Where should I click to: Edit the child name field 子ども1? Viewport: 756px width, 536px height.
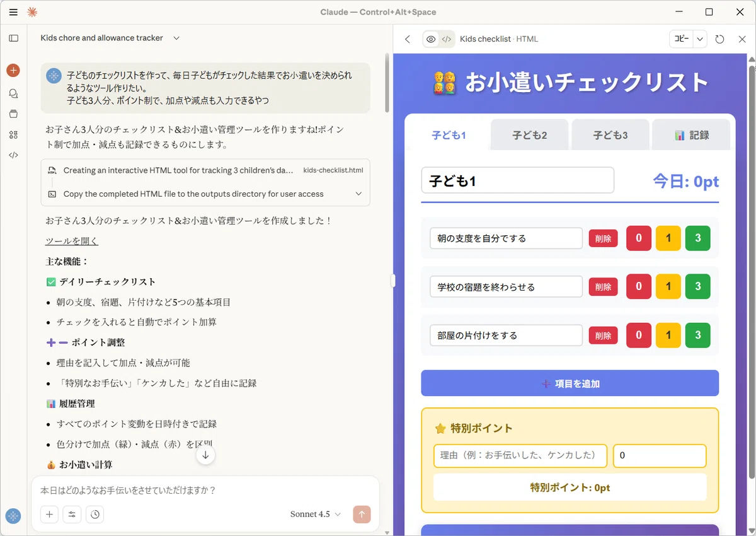517,180
